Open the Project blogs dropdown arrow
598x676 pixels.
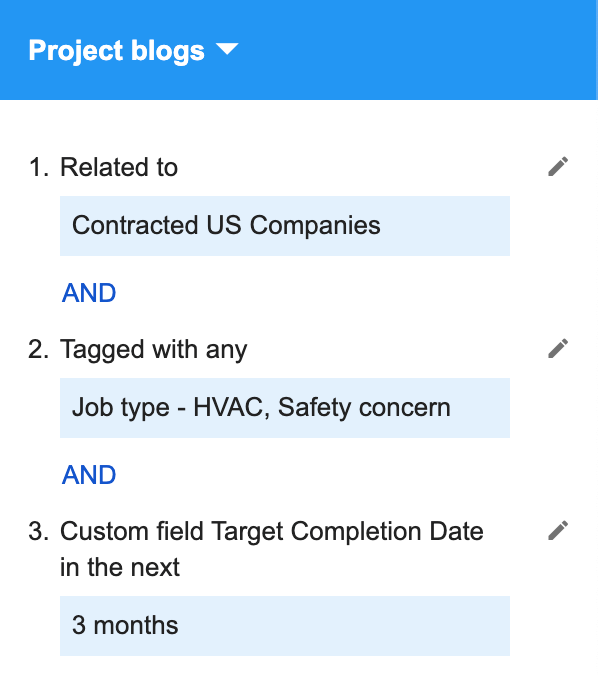(x=227, y=50)
